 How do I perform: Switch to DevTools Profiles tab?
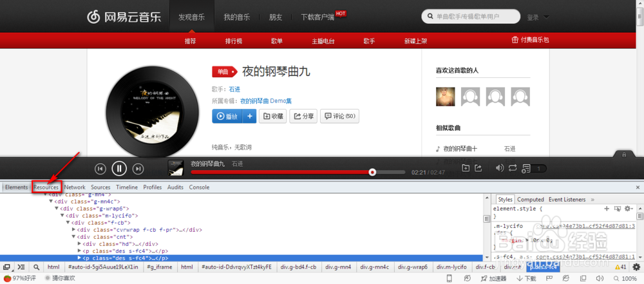pos(153,187)
